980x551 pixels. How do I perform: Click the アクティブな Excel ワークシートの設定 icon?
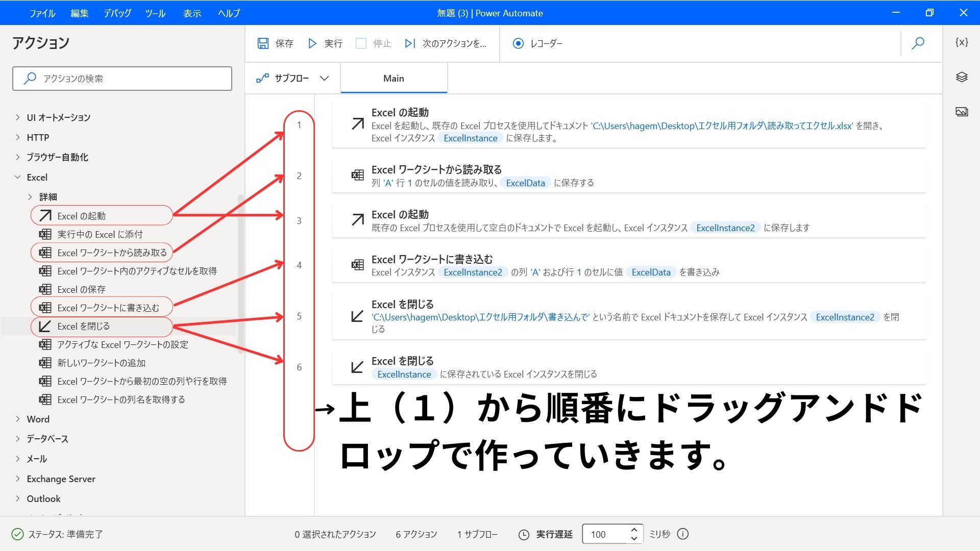pyautogui.click(x=45, y=344)
